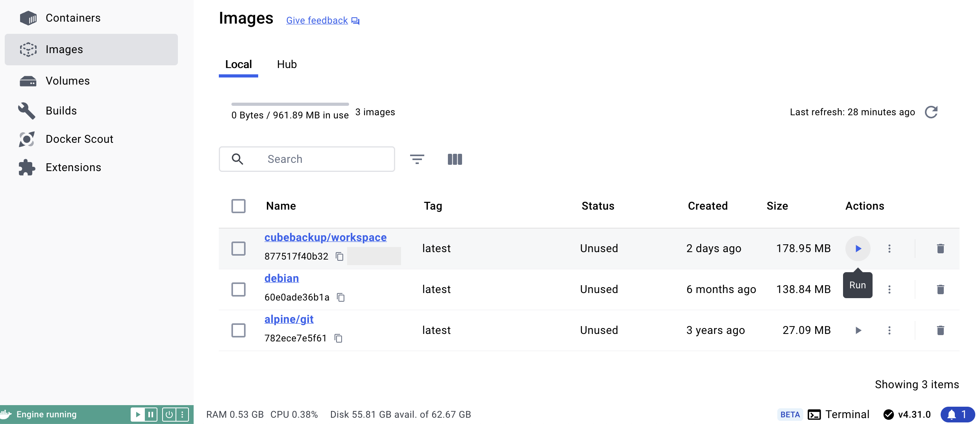Click the disk usage progress bar
980x424 pixels.
290,104
